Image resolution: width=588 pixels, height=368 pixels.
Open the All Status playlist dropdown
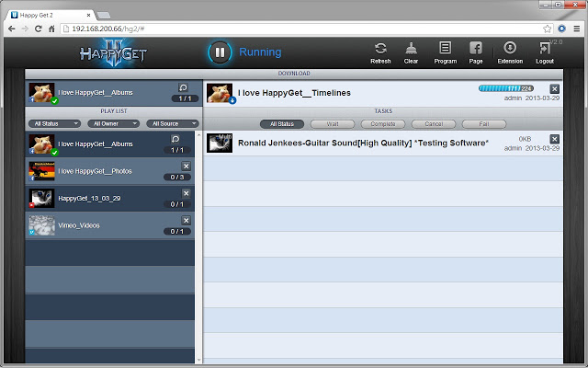54,123
